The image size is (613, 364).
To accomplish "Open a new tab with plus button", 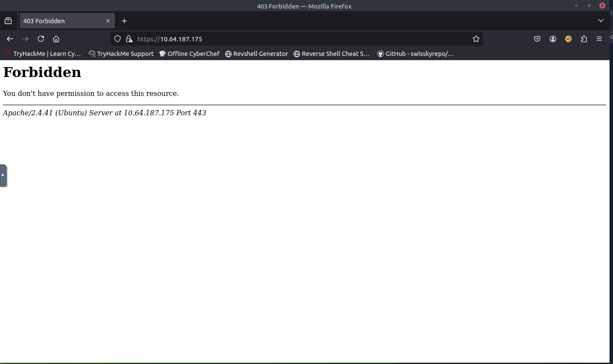I will [124, 21].
